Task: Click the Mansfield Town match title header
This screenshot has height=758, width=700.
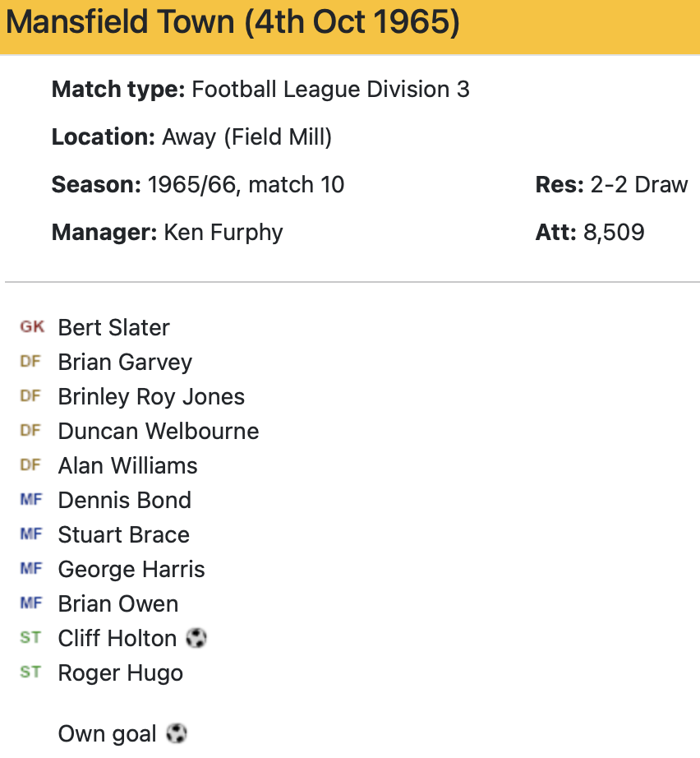Action: point(233,23)
